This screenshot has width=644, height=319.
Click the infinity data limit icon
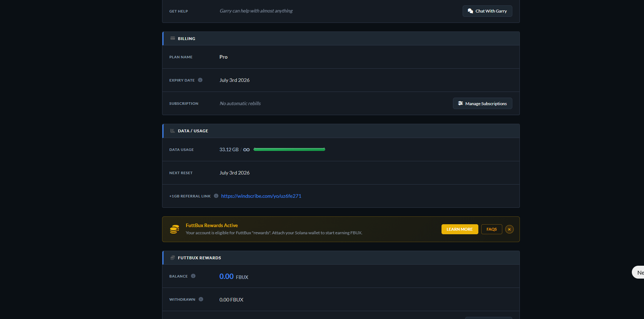247,149
